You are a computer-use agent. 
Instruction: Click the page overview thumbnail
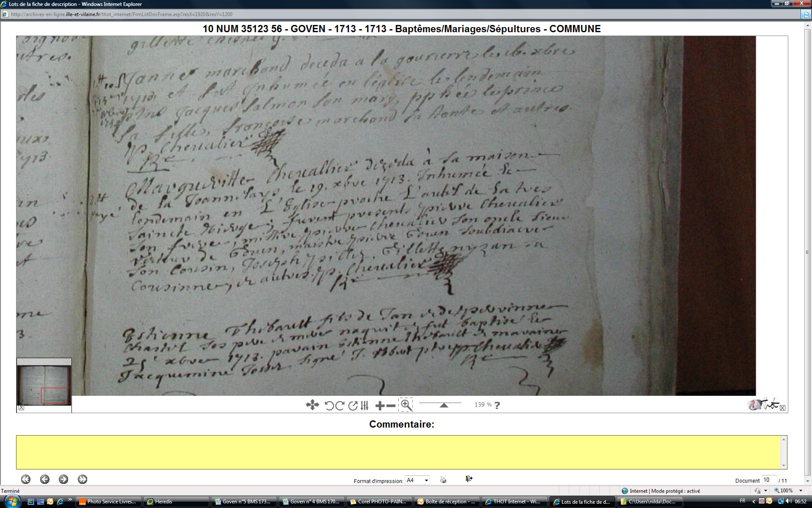click(44, 382)
